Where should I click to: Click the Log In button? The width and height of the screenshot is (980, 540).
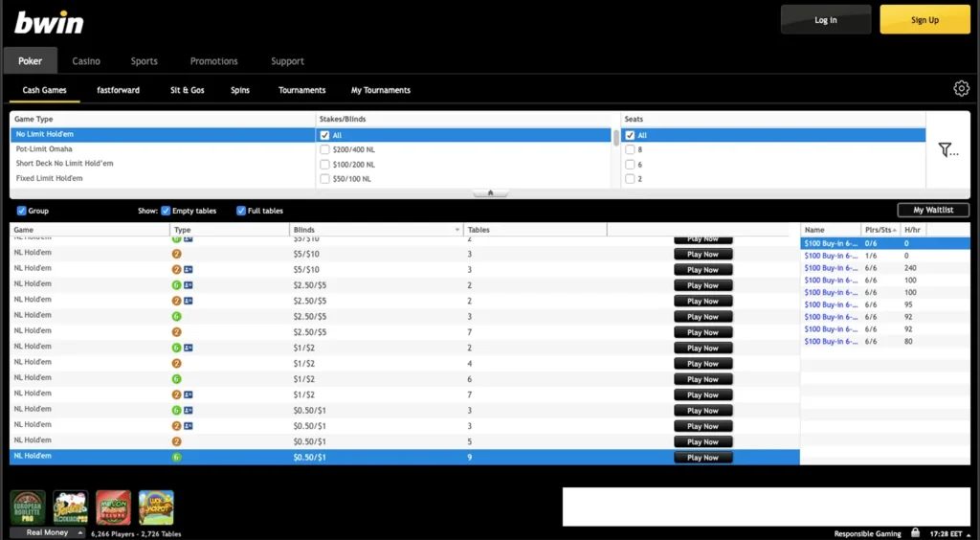coord(826,20)
